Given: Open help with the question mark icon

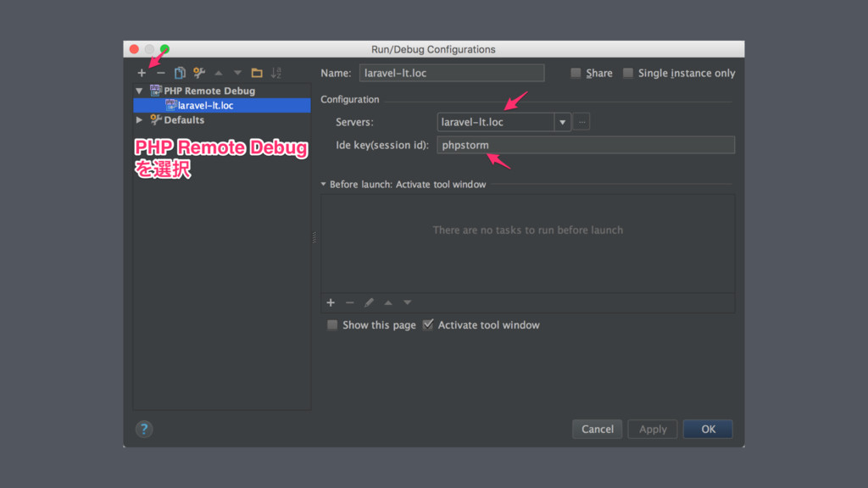Looking at the screenshot, I should click(144, 430).
